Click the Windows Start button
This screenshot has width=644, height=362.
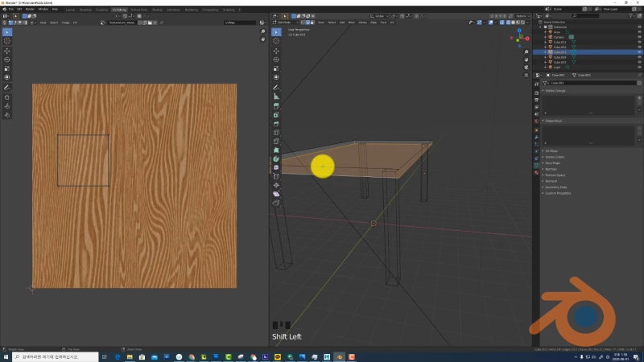6,357
